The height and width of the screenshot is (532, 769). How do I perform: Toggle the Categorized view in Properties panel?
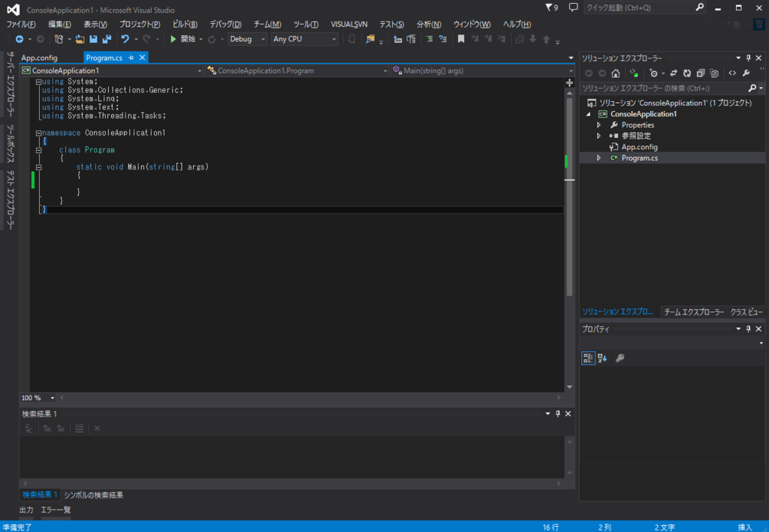click(588, 358)
